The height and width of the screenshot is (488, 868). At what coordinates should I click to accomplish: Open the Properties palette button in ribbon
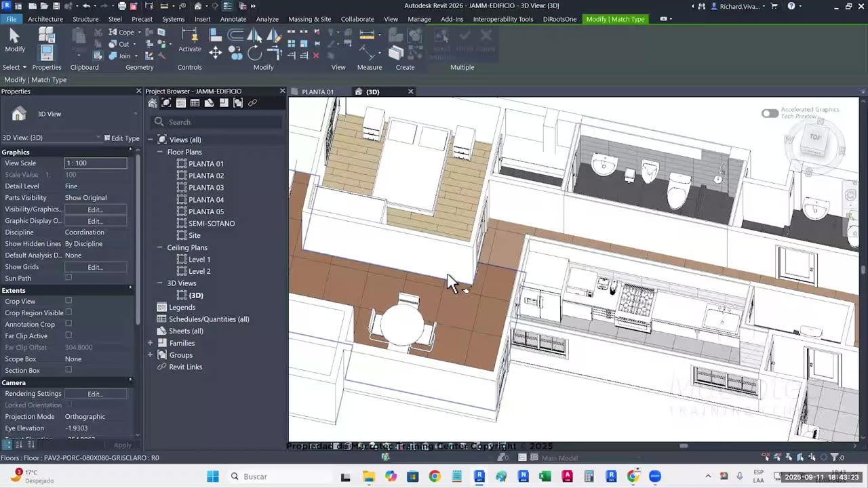[46, 52]
